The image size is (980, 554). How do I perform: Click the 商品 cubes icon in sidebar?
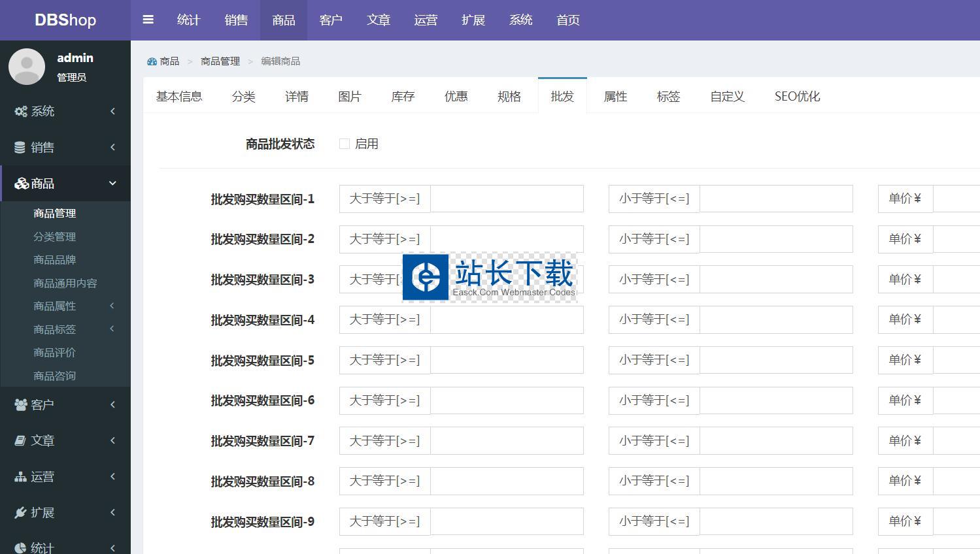tap(22, 184)
